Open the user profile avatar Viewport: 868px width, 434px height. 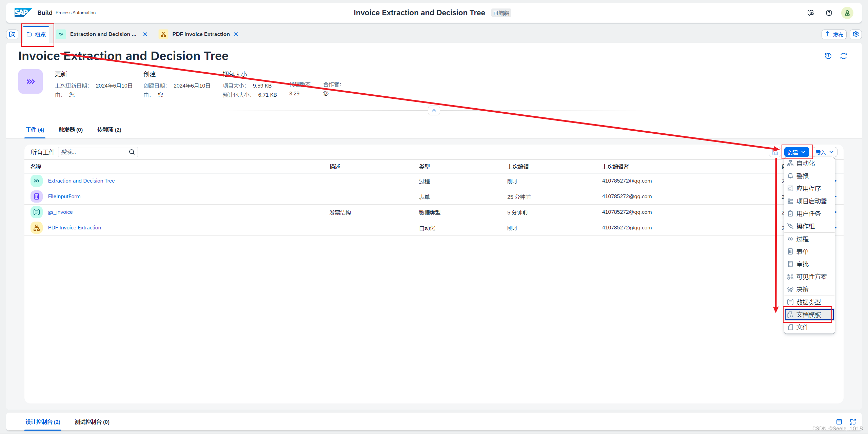[x=847, y=13]
